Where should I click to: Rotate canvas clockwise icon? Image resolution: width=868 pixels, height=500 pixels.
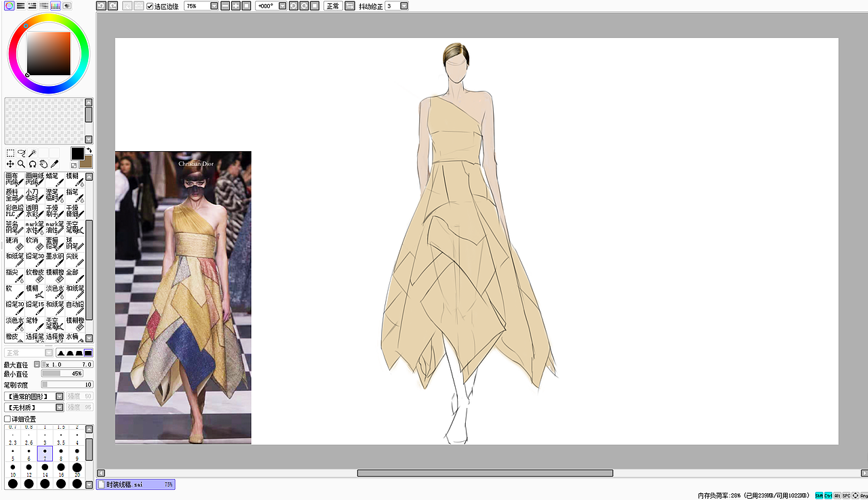click(304, 6)
